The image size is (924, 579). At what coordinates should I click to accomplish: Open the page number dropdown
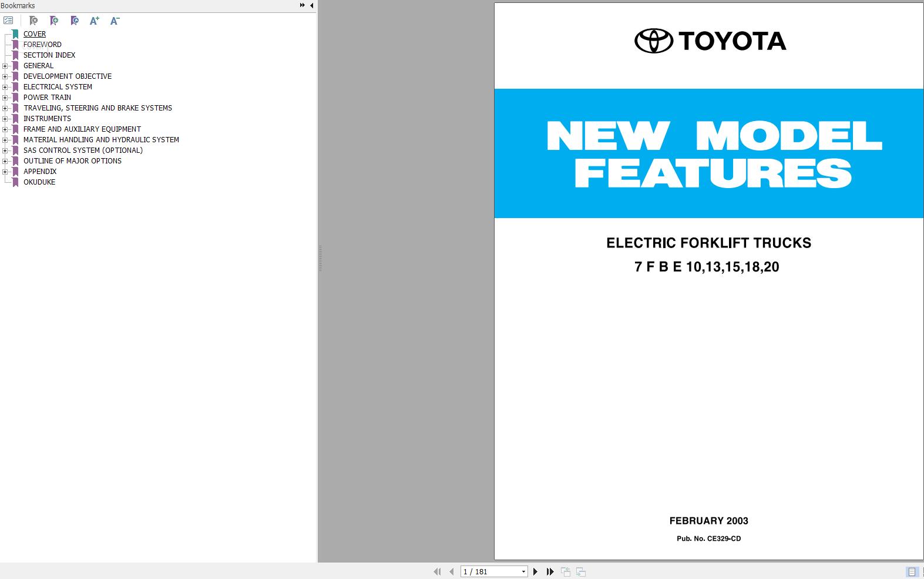pyautogui.click(x=523, y=571)
